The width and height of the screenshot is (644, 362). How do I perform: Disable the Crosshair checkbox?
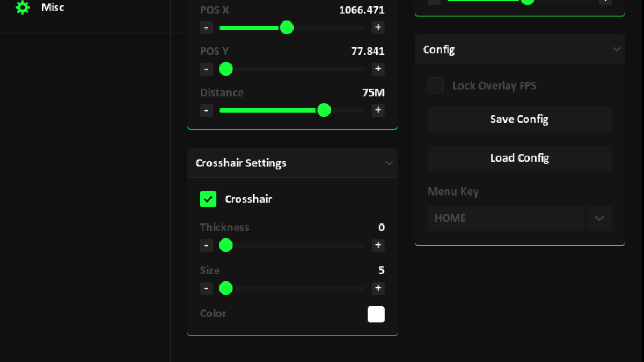click(x=208, y=199)
